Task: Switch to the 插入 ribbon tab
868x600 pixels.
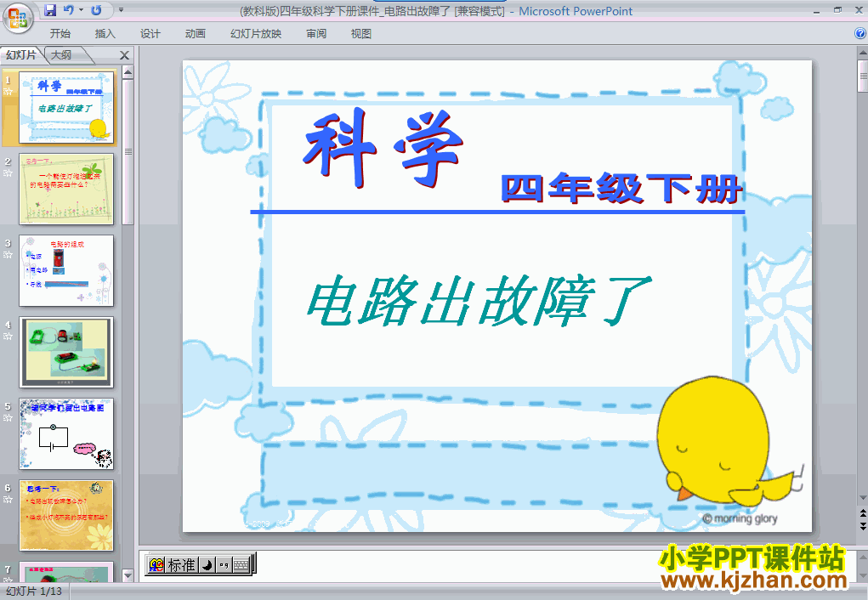Action: pyautogui.click(x=105, y=34)
